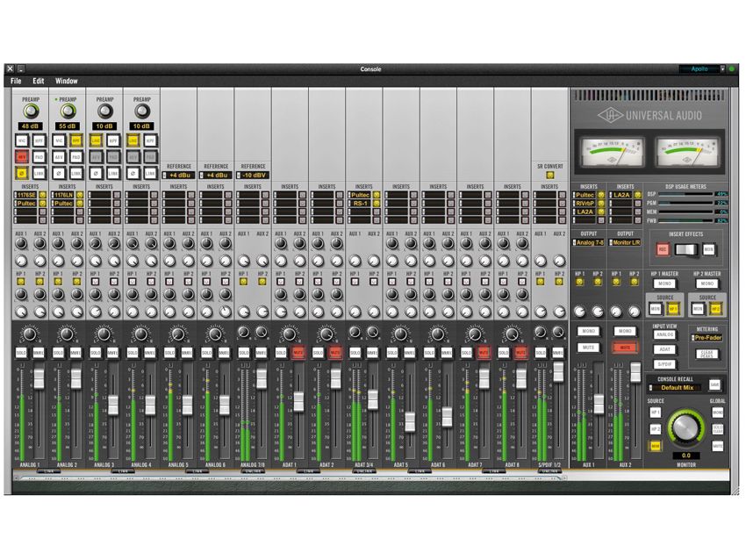The height and width of the screenshot is (560, 746).
Task: Click the Analog 1 HP 1 send enable icon
Action: click(x=21, y=282)
